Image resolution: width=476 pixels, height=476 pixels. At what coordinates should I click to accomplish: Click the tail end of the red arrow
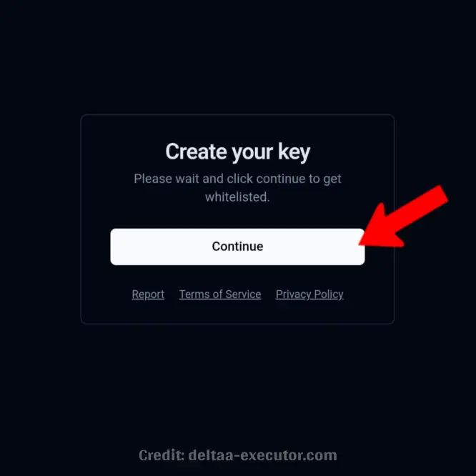441,194
